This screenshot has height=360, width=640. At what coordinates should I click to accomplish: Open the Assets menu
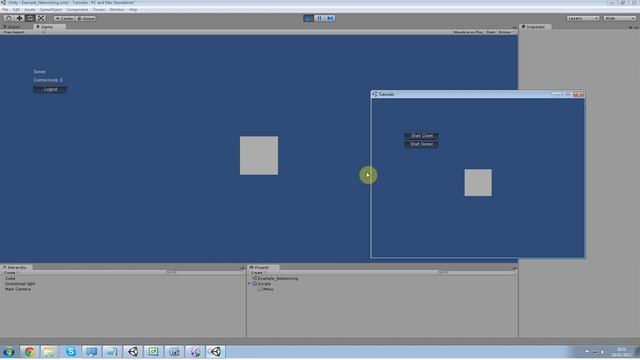click(30, 9)
